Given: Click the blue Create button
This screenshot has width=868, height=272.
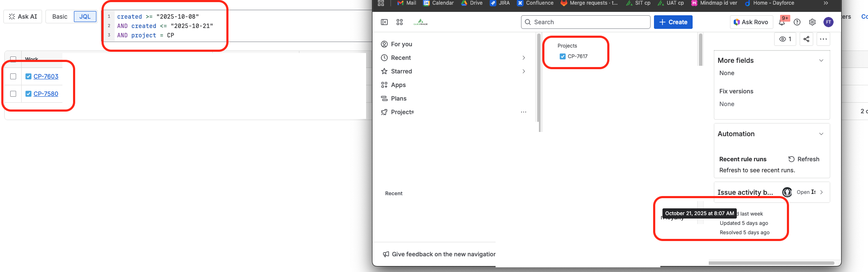Looking at the screenshot, I should (673, 22).
